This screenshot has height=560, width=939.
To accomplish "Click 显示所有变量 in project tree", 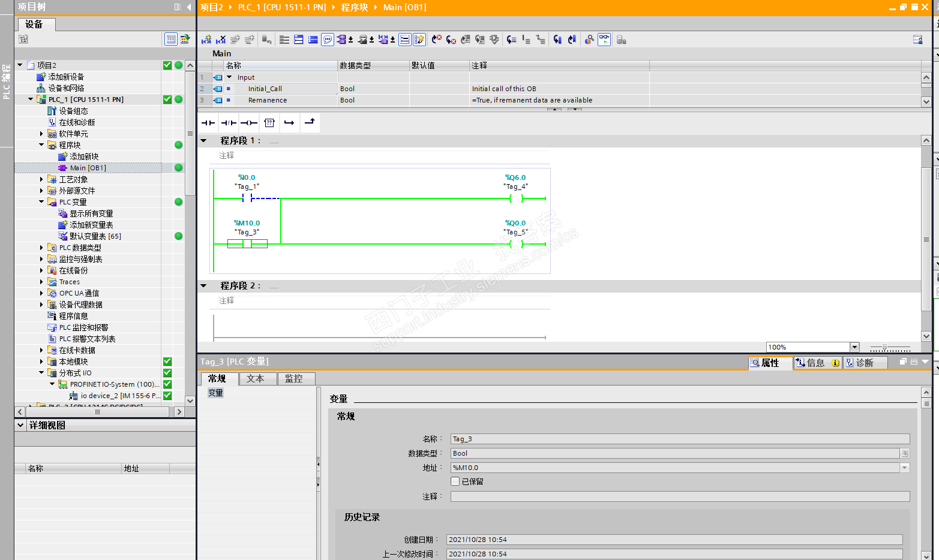I will (91, 213).
